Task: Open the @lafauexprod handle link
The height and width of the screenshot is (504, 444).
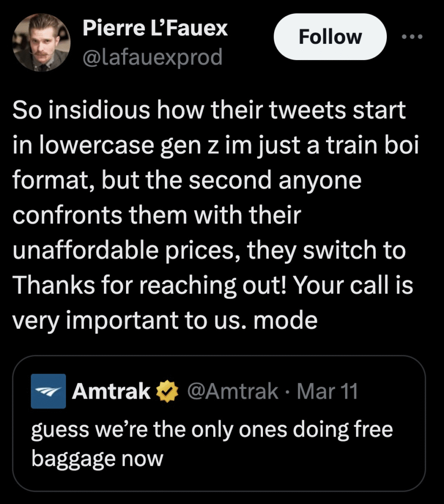Action: coord(152,57)
